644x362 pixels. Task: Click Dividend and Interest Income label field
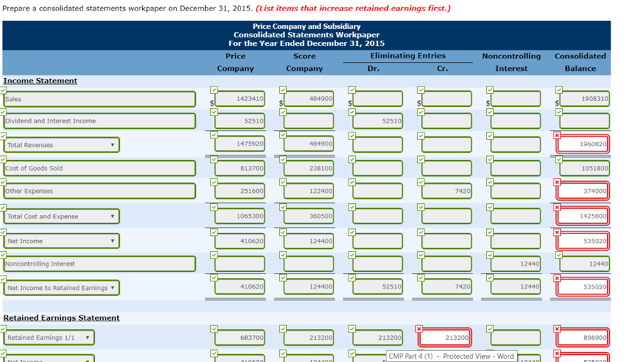99,121
